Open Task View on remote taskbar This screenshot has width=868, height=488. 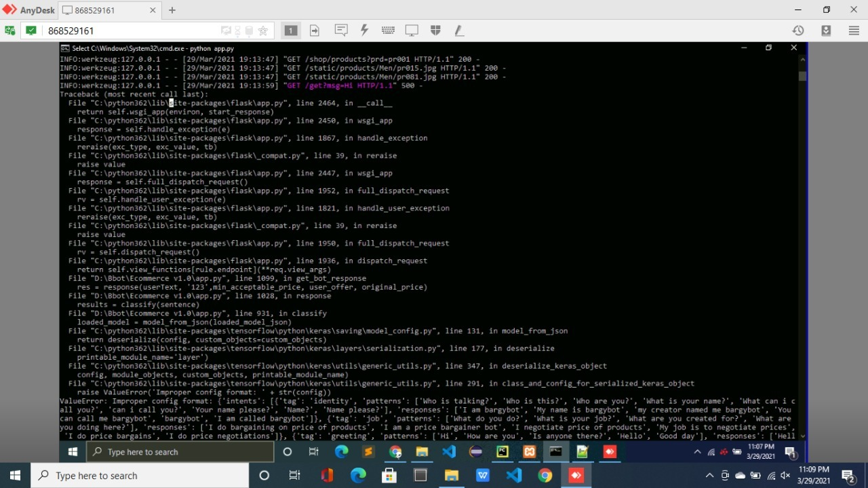(313, 452)
